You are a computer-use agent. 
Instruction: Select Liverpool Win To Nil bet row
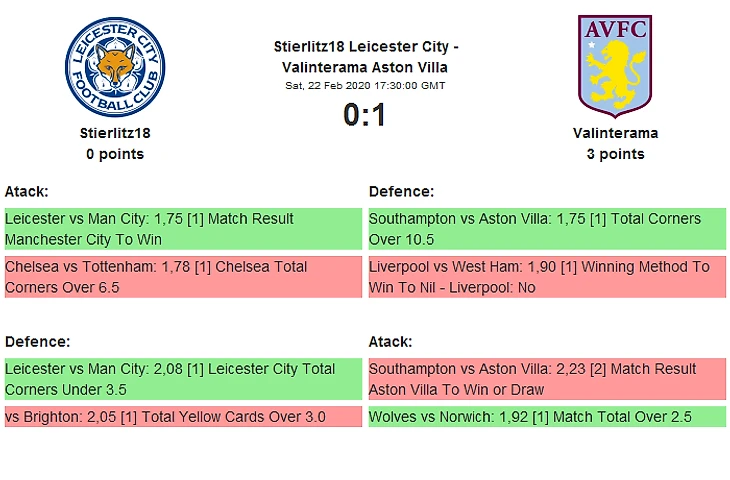[x=547, y=277]
